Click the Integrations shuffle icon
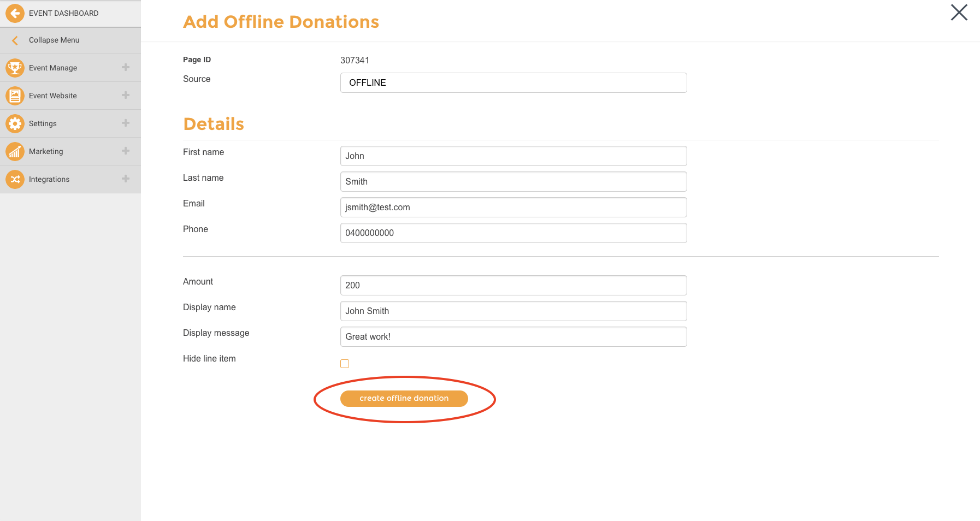This screenshot has height=521, width=980. (15, 179)
